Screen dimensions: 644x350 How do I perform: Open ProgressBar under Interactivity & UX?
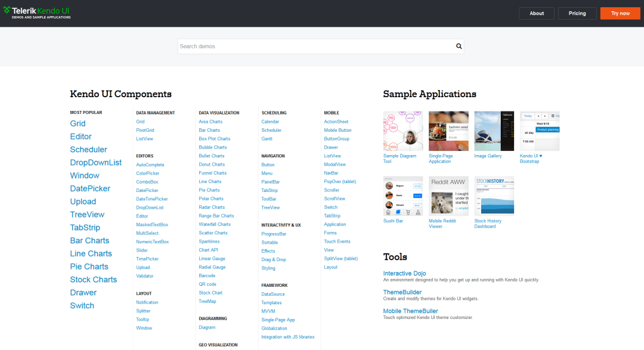(274, 234)
